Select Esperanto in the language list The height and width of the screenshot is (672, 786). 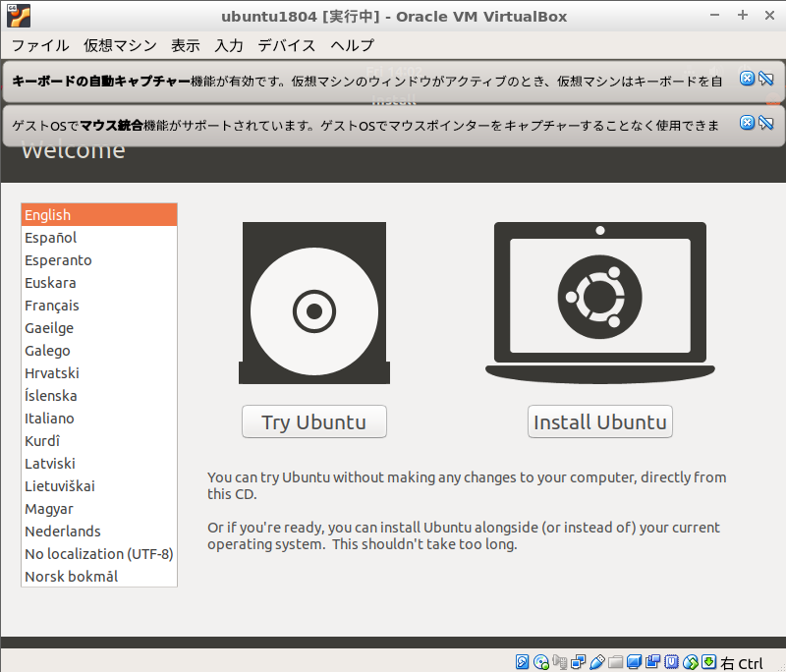[99, 260]
